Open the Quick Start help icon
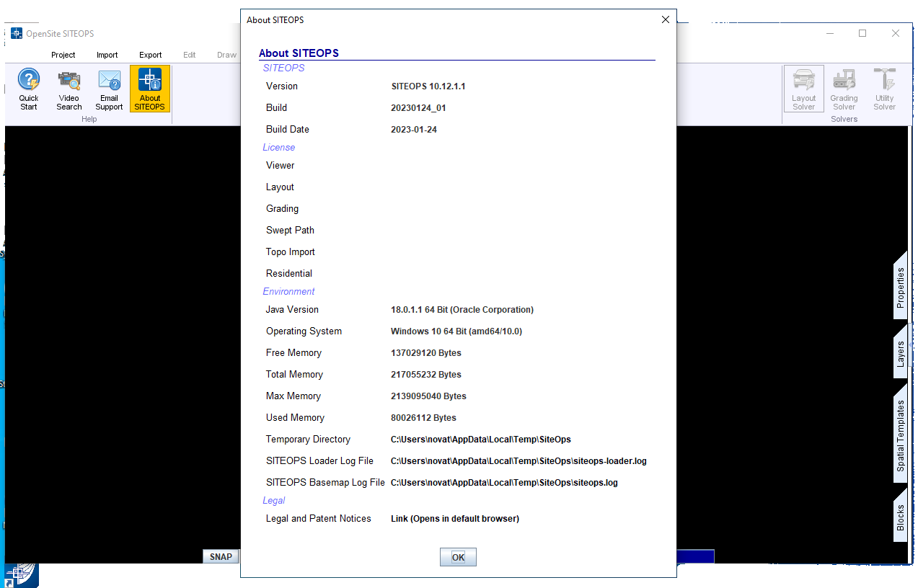The height and width of the screenshot is (588, 918). click(29, 89)
